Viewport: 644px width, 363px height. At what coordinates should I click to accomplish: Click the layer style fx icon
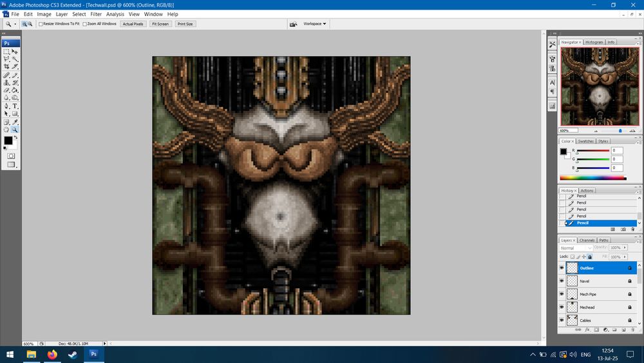(x=587, y=329)
